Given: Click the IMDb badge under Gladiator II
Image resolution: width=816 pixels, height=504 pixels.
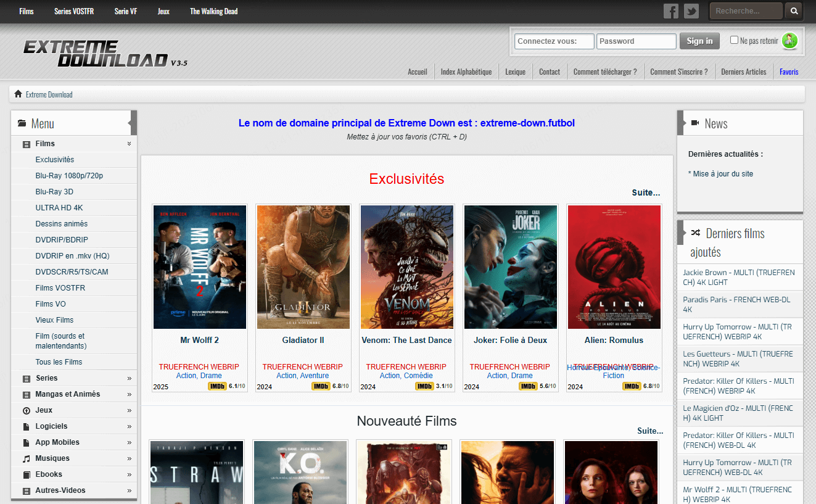Looking at the screenshot, I should [321, 387].
